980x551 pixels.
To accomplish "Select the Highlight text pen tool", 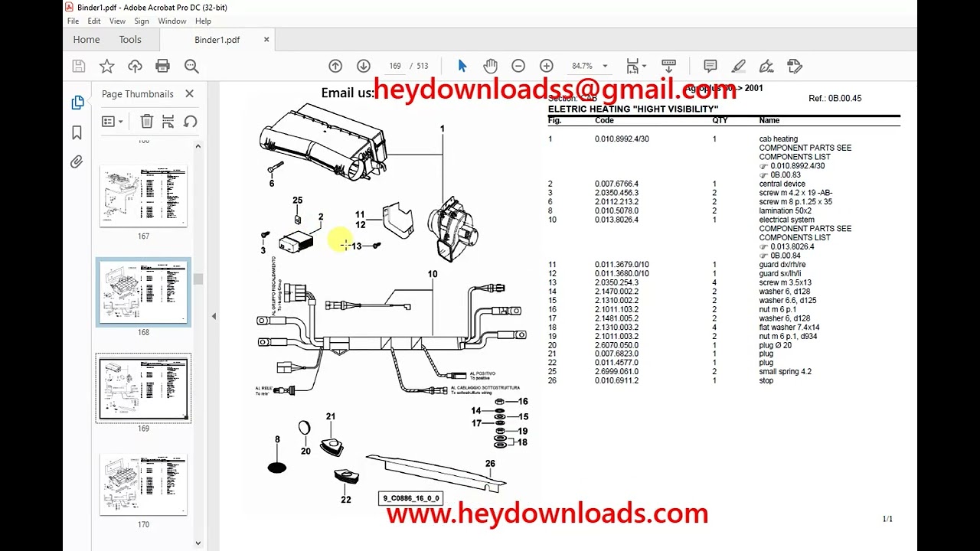I will 738,67.
